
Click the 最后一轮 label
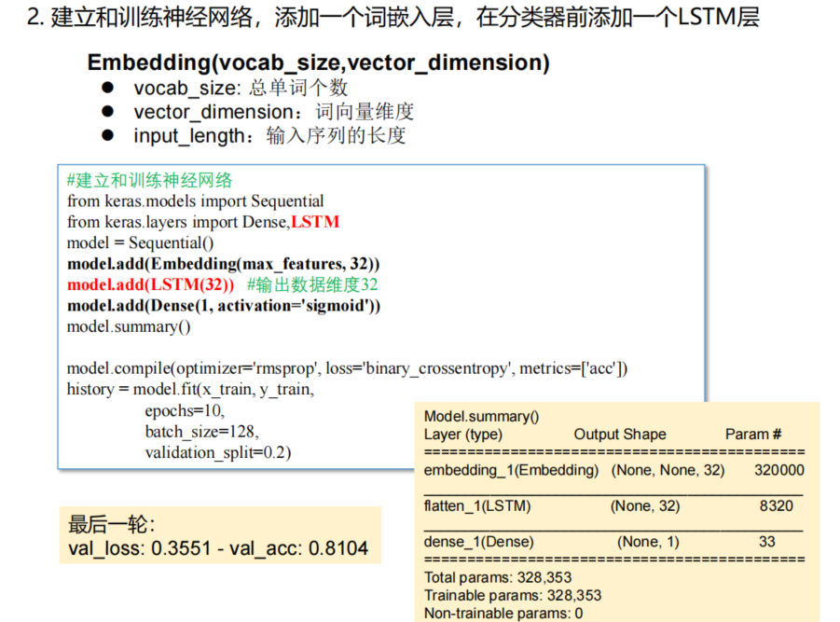[112, 524]
